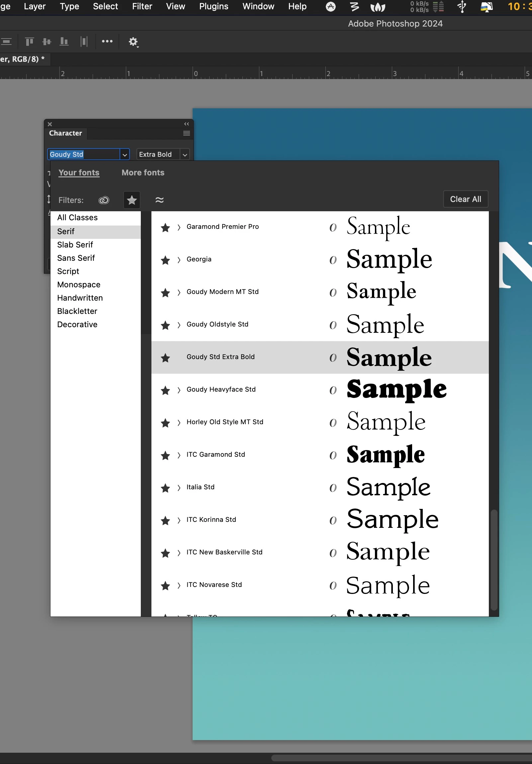Open the font family dropdown arrow
This screenshot has height=764, width=532.
[x=125, y=155]
